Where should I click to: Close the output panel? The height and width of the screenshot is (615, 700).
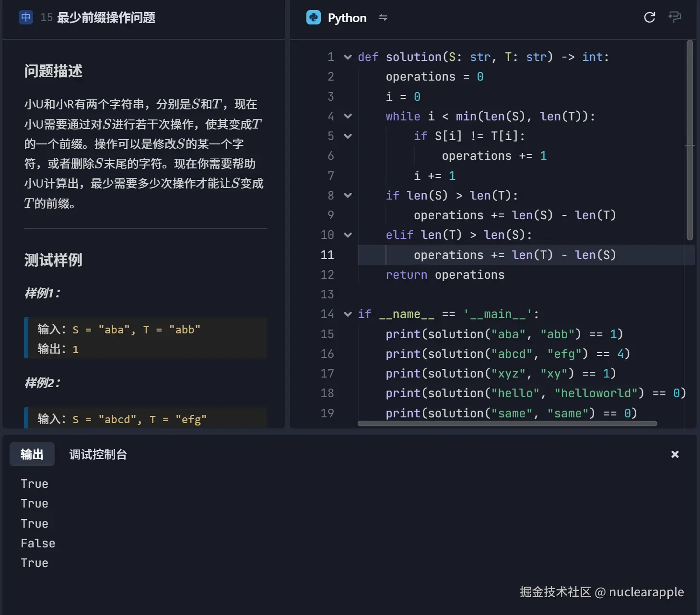point(675,454)
